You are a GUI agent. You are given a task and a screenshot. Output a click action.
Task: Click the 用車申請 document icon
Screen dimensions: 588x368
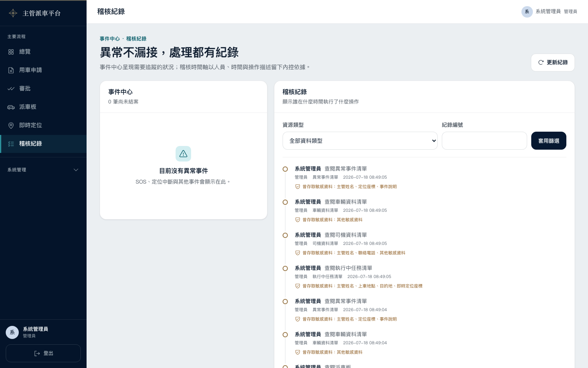[x=11, y=70]
